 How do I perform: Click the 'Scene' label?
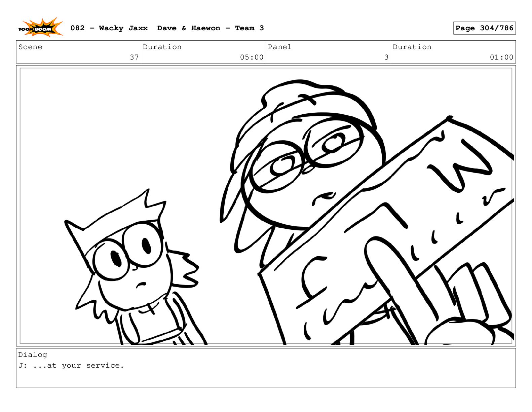click(x=30, y=47)
